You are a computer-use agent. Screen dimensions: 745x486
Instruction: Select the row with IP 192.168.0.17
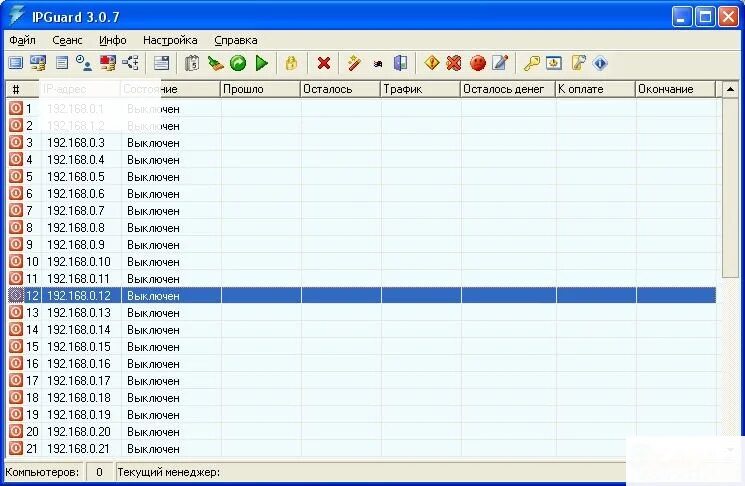(x=361, y=381)
